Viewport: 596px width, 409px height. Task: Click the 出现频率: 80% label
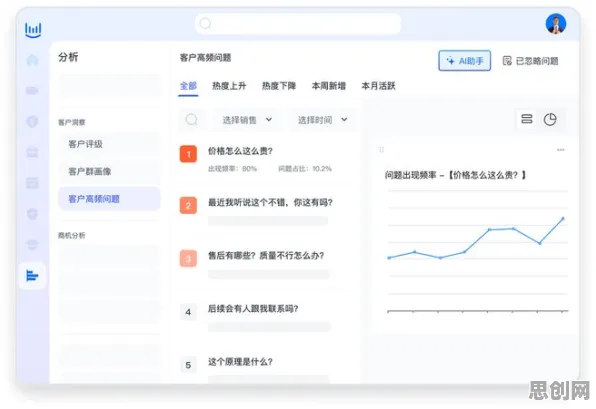(x=233, y=169)
